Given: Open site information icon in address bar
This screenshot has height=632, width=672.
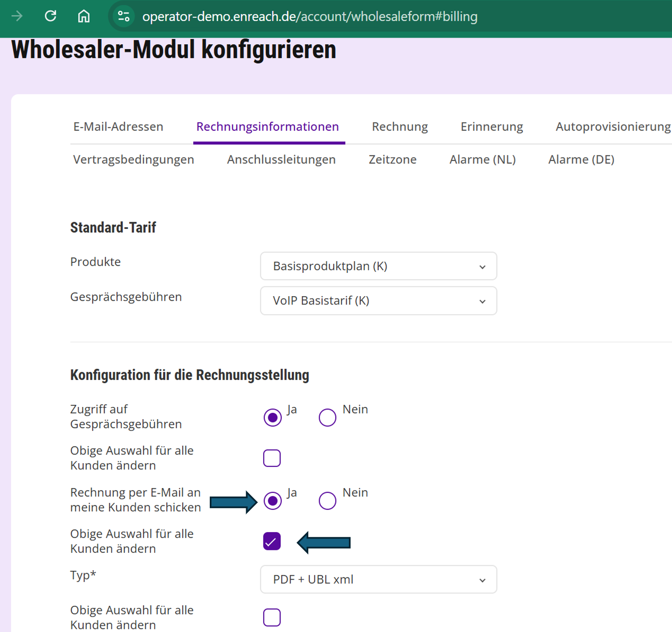Looking at the screenshot, I should point(123,16).
